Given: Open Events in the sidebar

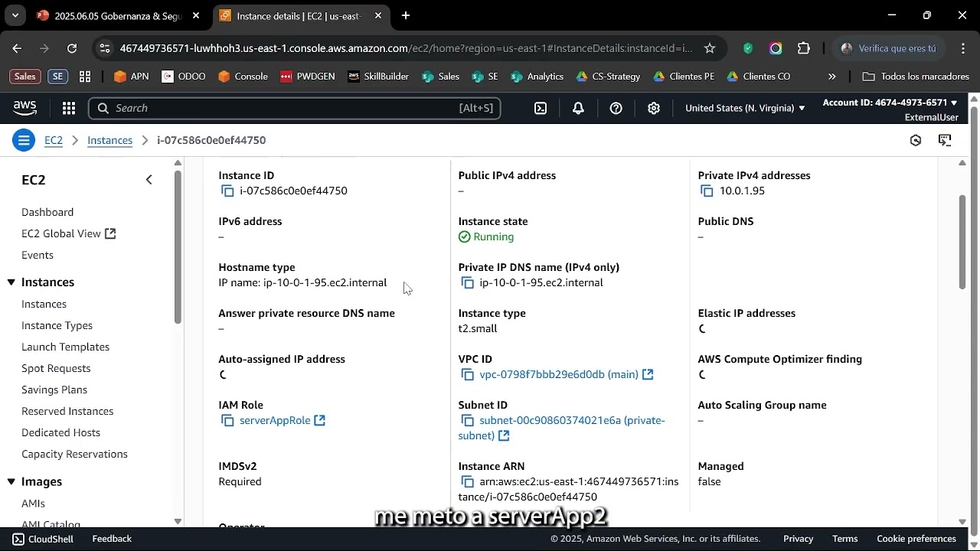Looking at the screenshot, I should (x=38, y=255).
